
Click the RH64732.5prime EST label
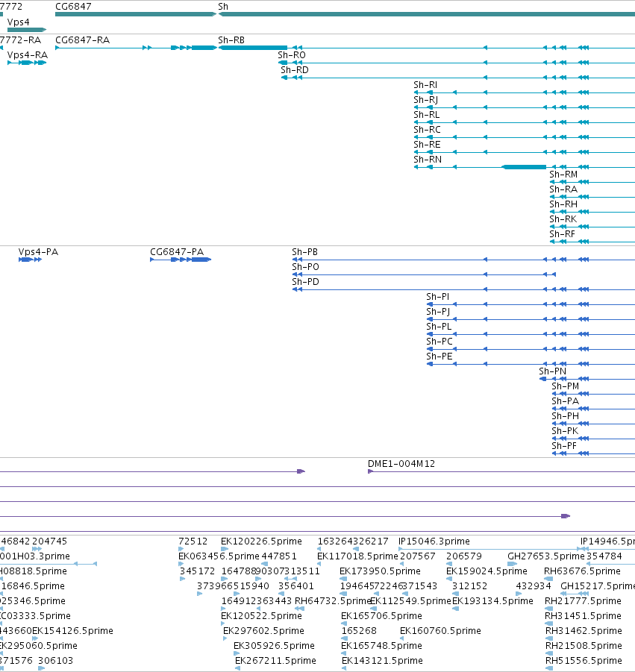333,601
